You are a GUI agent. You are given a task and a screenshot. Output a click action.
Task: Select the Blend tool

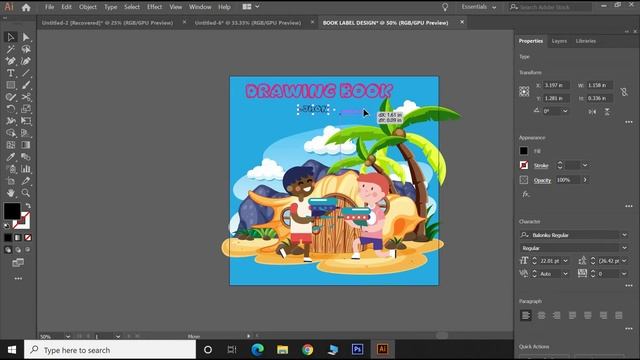pos(26,157)
